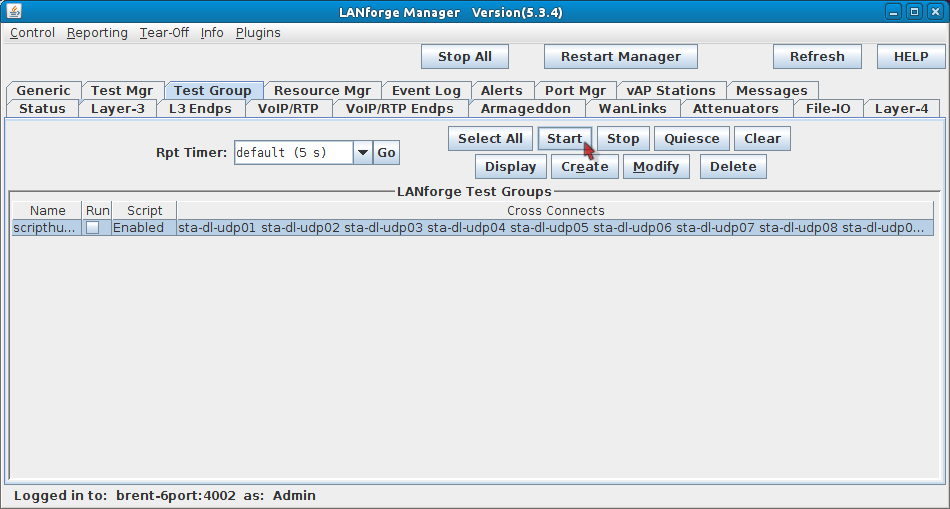Expand the Rpt Timer dropdown arrow
This screenshot has height=509, width=950.
click(362, 153)
